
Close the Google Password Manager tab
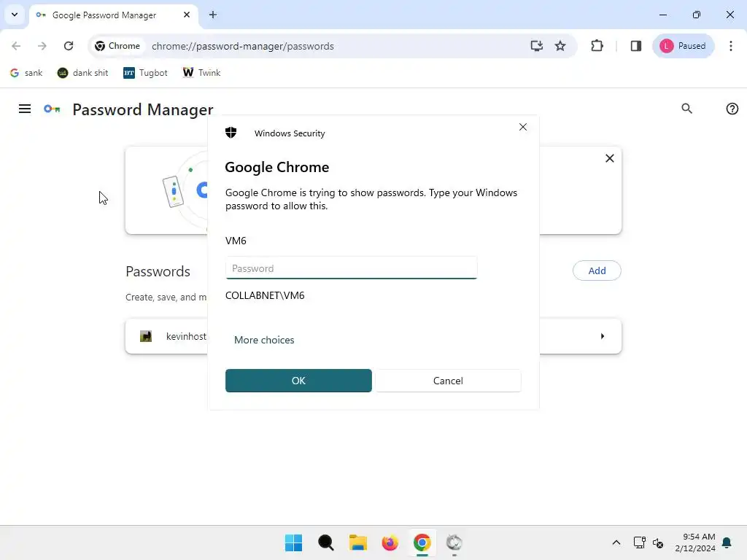tap(187, 15)
